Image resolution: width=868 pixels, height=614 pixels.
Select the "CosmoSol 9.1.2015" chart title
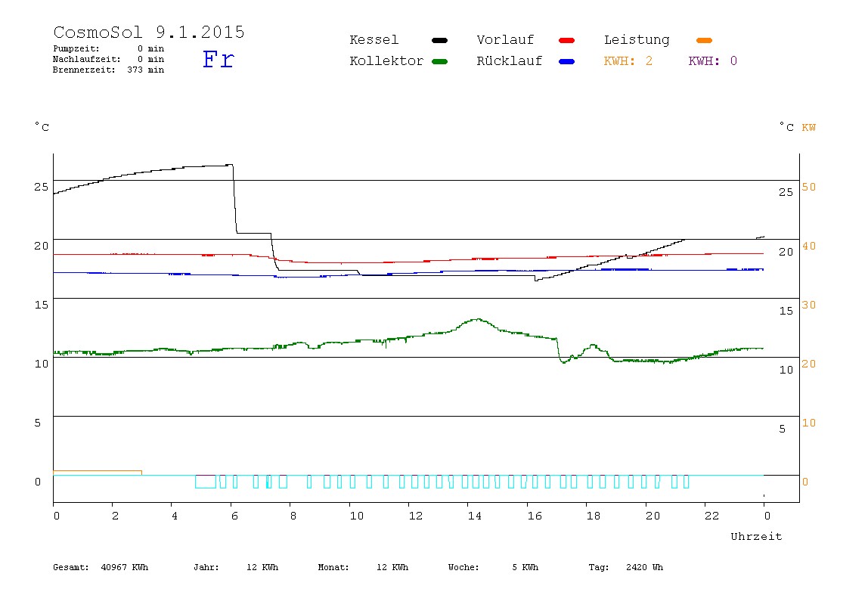(149, 32)
